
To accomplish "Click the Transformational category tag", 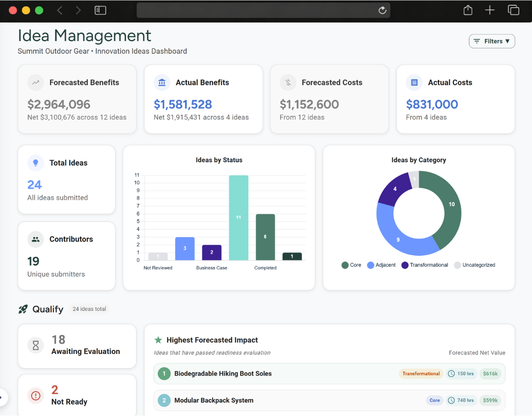I will tap(421, 373).
